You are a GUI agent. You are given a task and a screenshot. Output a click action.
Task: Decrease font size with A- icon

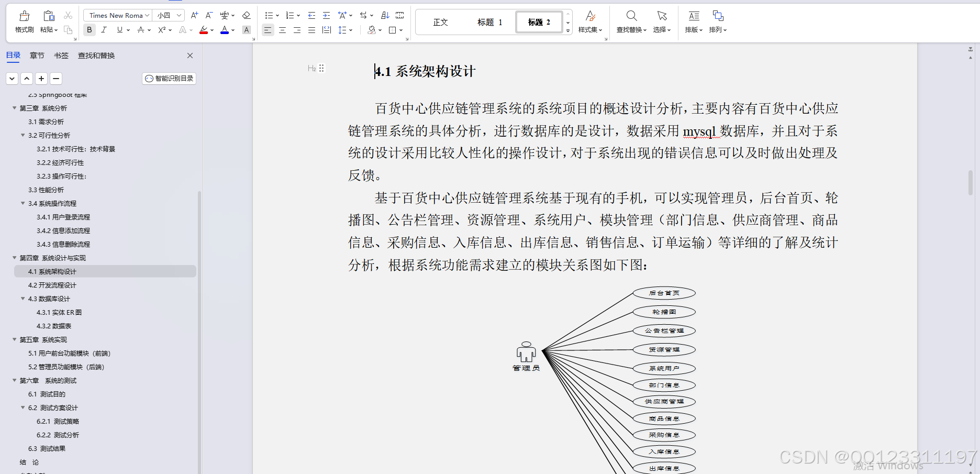[209, 15]
